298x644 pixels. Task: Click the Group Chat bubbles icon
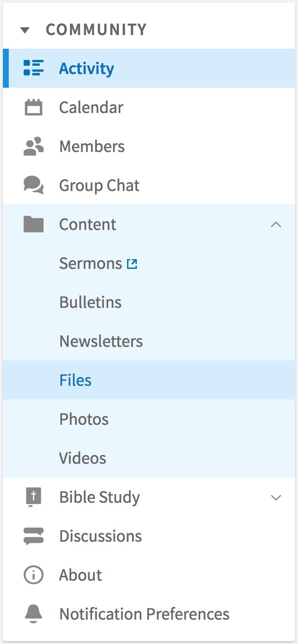pos(34,186)
